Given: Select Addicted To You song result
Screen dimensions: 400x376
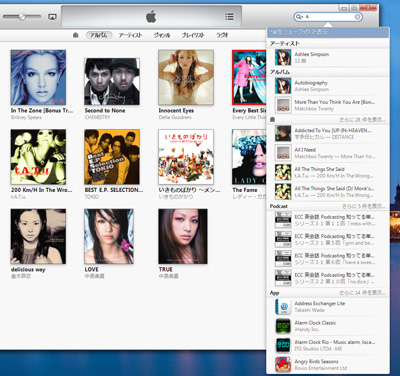Looking at the screenshot, I should pos(328,134).
